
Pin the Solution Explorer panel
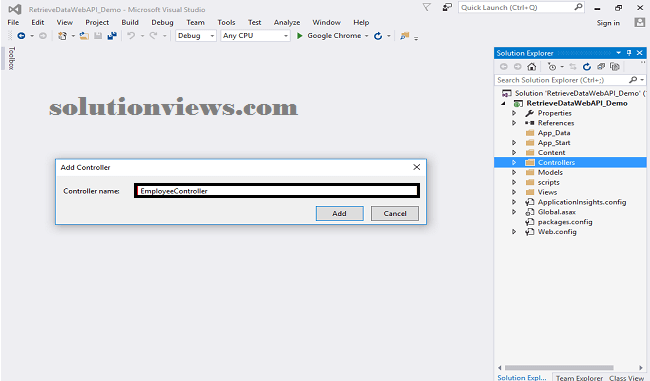coord(629,53)
